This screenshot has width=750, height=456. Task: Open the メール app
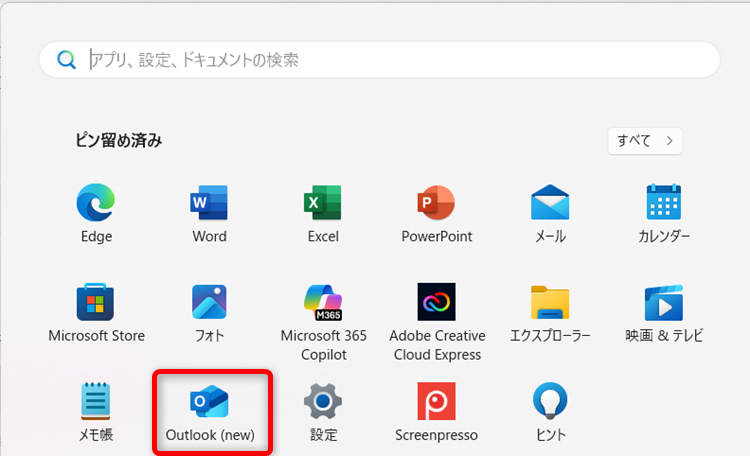coord(550,204)
